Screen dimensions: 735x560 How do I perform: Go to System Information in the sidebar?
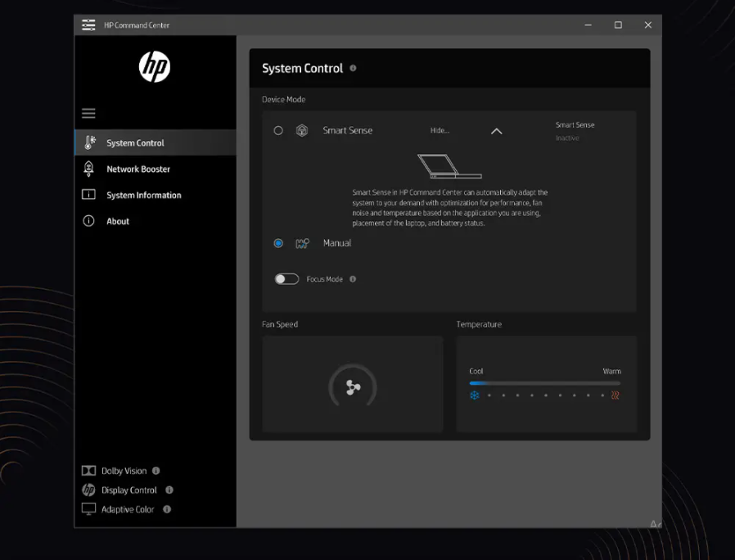143,195
